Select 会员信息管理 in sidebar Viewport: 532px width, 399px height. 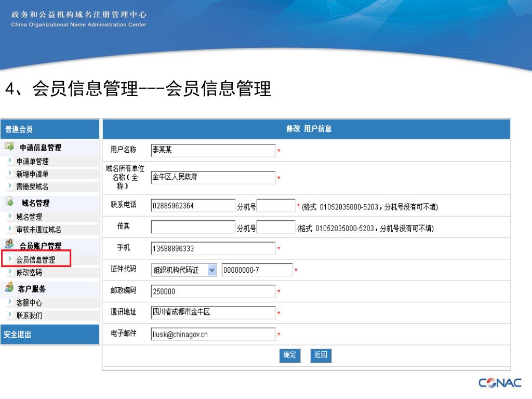click(36, 260)
